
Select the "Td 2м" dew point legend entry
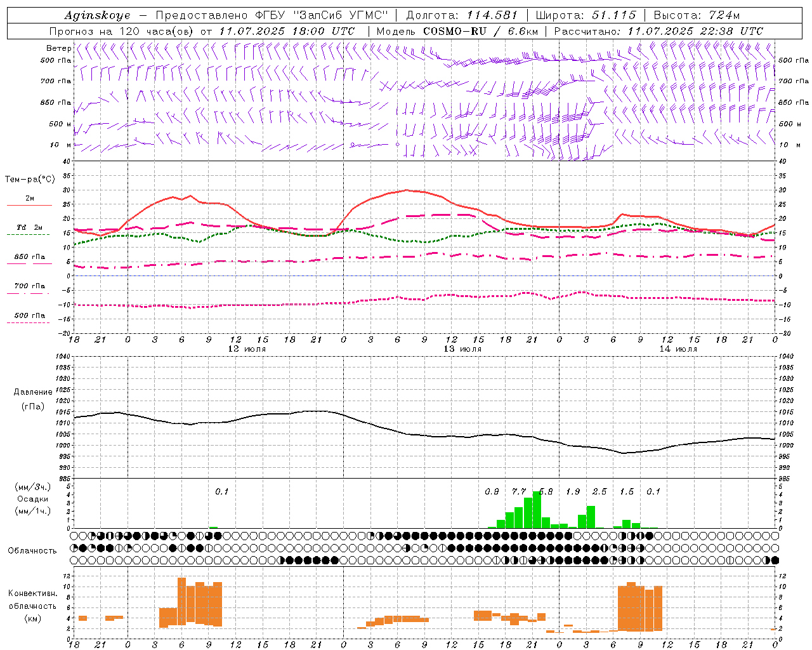30,227
